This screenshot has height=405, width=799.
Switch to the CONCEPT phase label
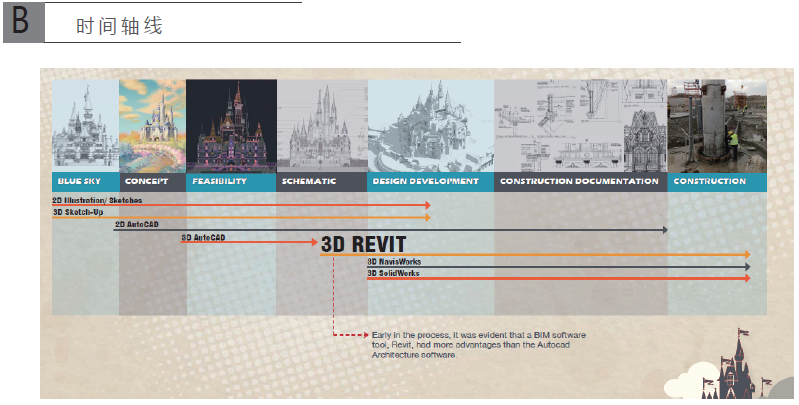(x=146, y=182)
